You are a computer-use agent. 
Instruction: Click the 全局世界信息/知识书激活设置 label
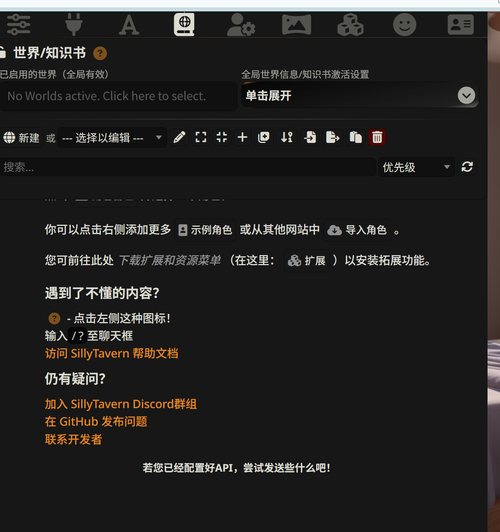pyautogui.click(x=305, y=74)
